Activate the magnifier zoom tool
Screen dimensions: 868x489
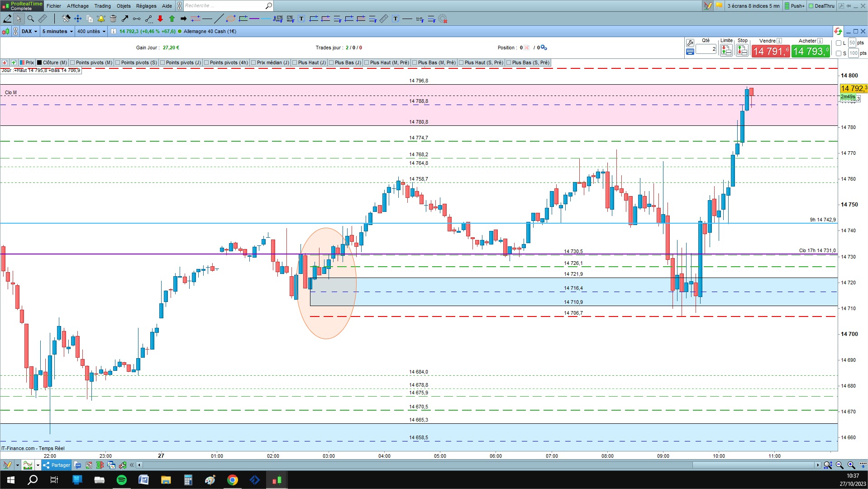click(31, 19)
